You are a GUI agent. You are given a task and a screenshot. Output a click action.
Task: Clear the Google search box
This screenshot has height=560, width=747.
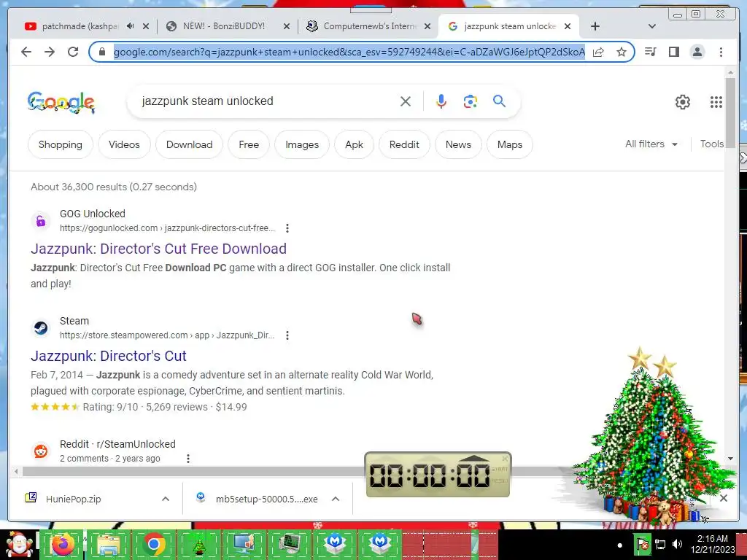point(406,101)
